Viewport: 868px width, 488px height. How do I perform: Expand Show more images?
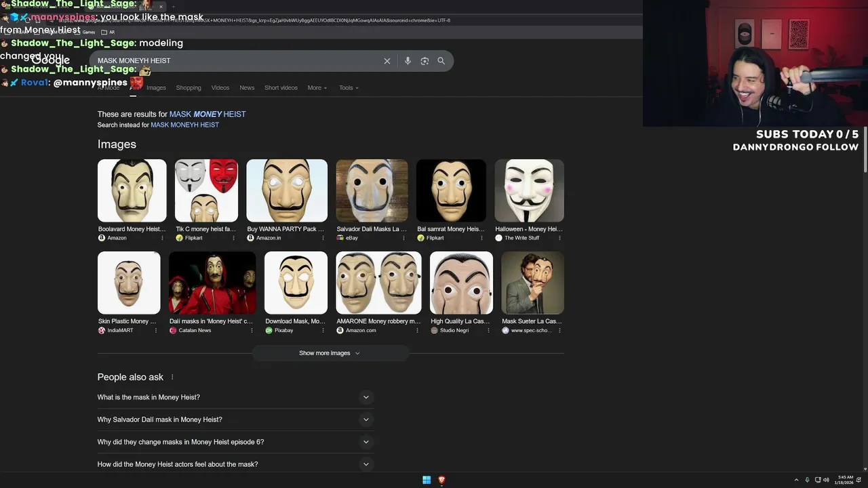[x=330, y=353]
